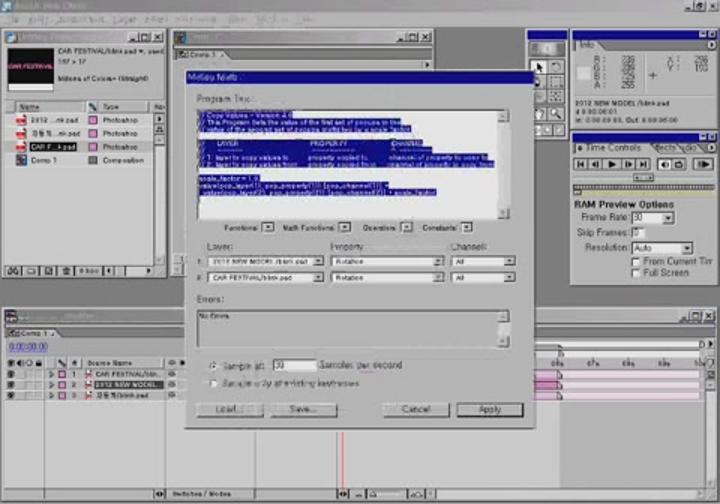Expand layer 3 properties triangle in timeline
The height and width of the screenshot is (504, 720).
pyautogui.click(x=51, y=395)
